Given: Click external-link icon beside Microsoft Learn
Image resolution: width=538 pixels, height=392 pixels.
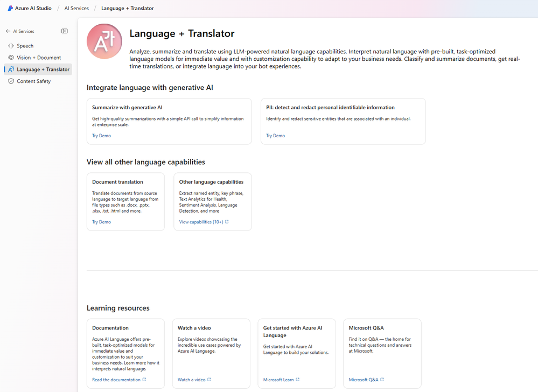Looking at the screenshot, I should click(x=297, y=380).
